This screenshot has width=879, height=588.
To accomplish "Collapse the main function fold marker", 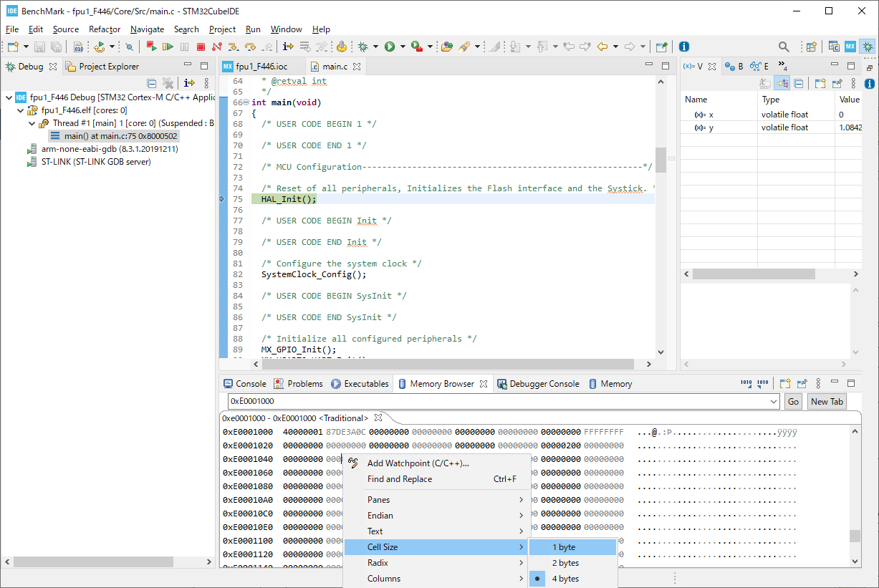I will 246,102.
